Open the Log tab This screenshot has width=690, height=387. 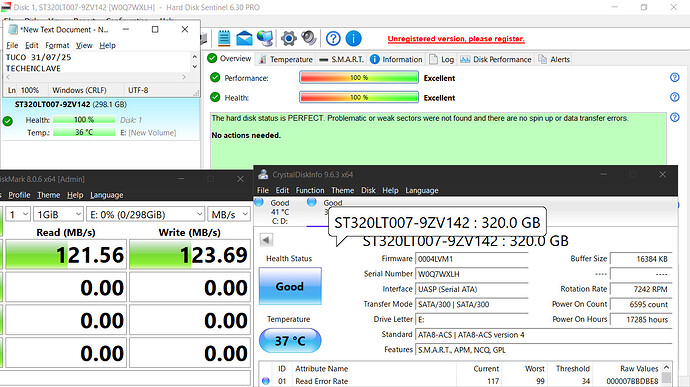441,59
